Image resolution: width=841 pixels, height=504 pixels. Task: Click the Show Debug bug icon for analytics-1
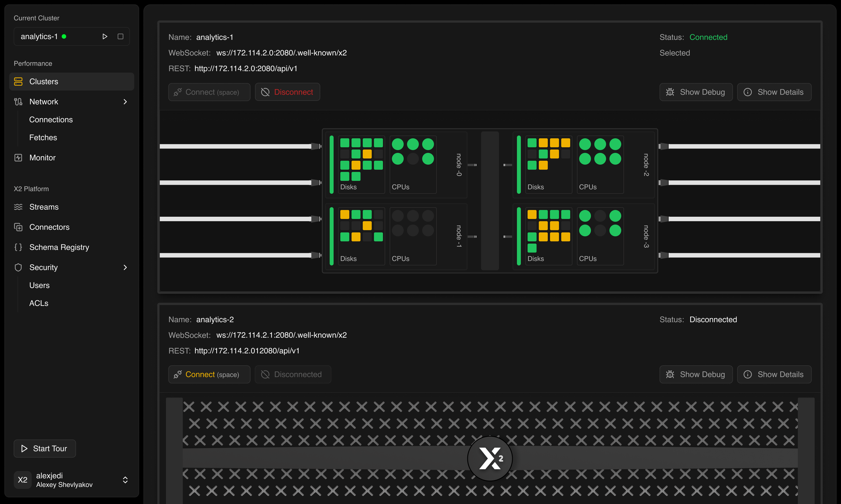670,92
